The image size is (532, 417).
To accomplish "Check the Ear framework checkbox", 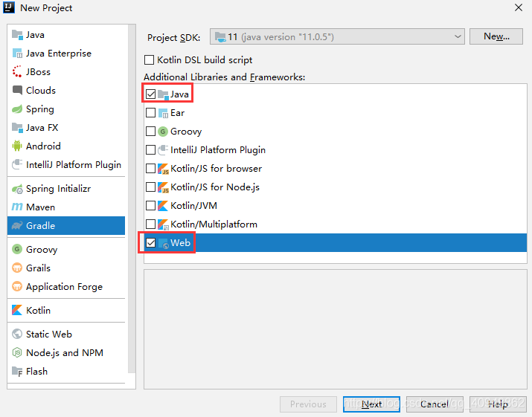I will point(150,113).
